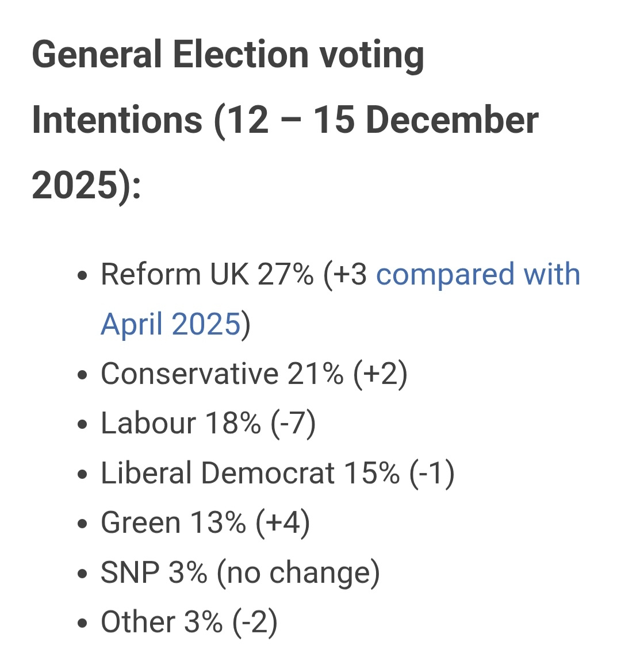Screen dimensions: 621x672
Task: Click the "Labour 18% (-7)" list entry
Action: [x=208, y=424]
